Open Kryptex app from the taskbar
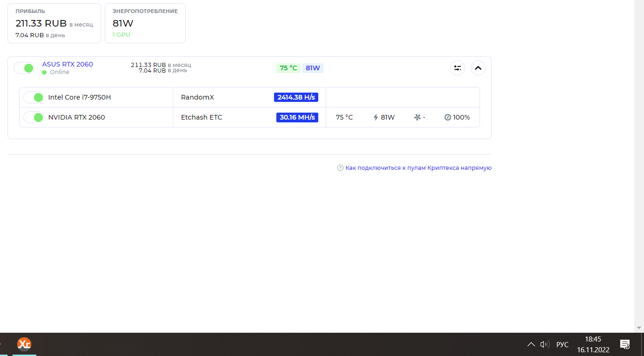This screenshot has width=644, height=356. pyautogui.click(x=24, y=344)
